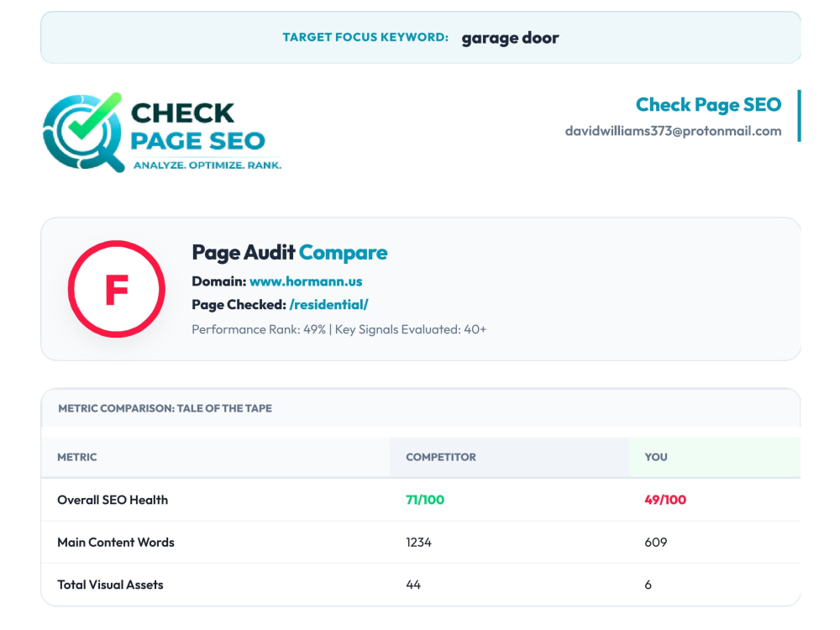840x630 pixels.
Task: Click the 'Performance Rank: 49%' text line
Action: (x=339, y=329)
